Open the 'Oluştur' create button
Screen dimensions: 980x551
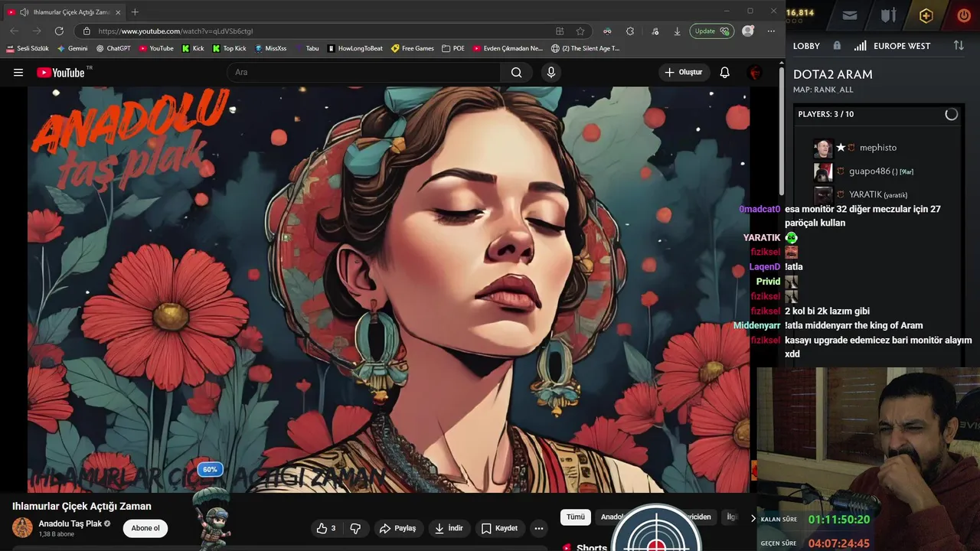683,73
